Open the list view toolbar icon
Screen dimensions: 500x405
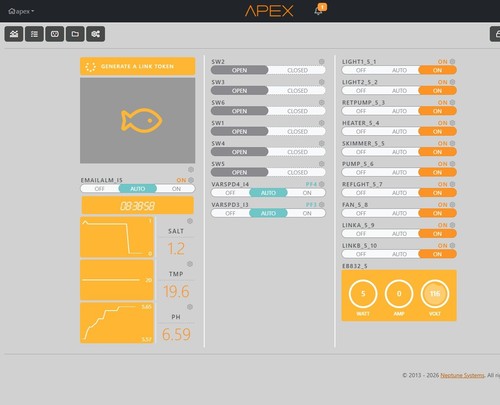pyautogui.click(x=34, y=34)
